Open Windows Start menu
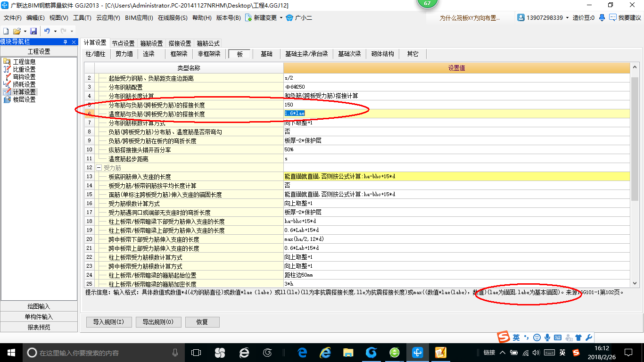644x362 pixels. pos(11,352)
